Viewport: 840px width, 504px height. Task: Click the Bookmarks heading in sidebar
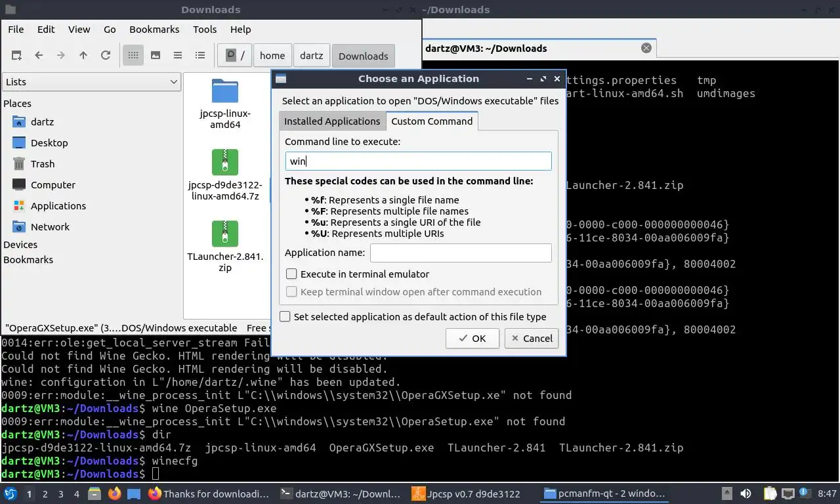28,260
